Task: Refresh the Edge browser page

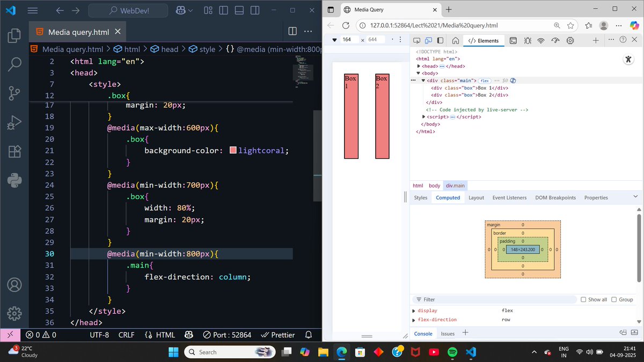Action: tap(346, 25)
